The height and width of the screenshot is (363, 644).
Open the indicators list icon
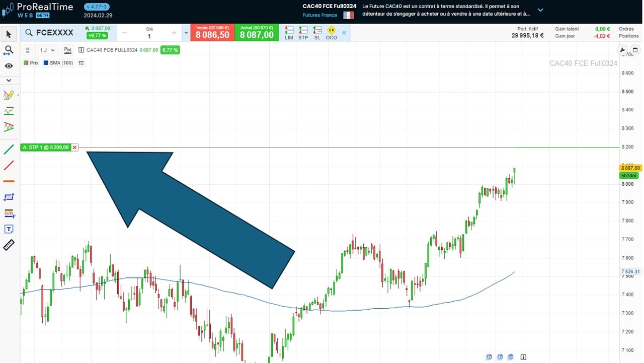[82, 63]
